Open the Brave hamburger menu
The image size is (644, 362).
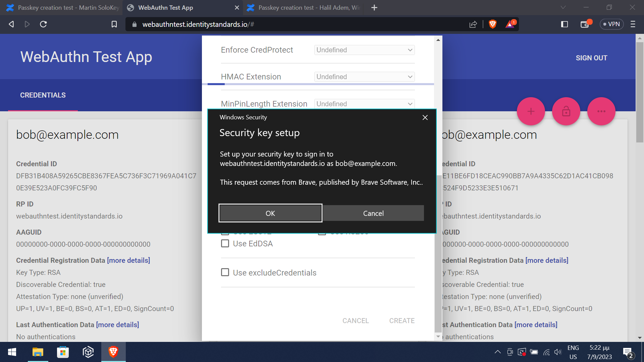(633, 24)
